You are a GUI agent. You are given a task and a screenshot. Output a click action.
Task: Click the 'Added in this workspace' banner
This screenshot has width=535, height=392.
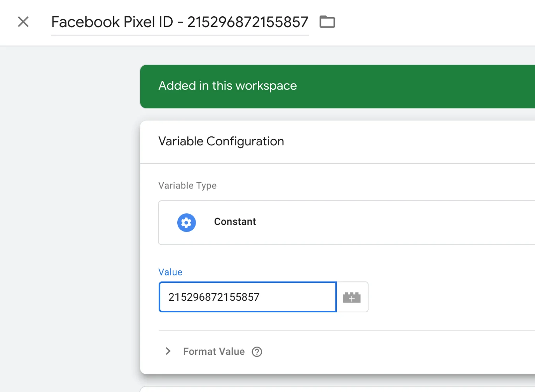(337, 87)
